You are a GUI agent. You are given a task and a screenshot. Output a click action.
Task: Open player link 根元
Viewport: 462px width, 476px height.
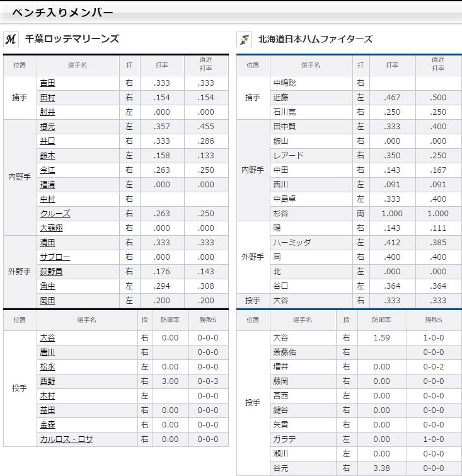click(48, 127)
